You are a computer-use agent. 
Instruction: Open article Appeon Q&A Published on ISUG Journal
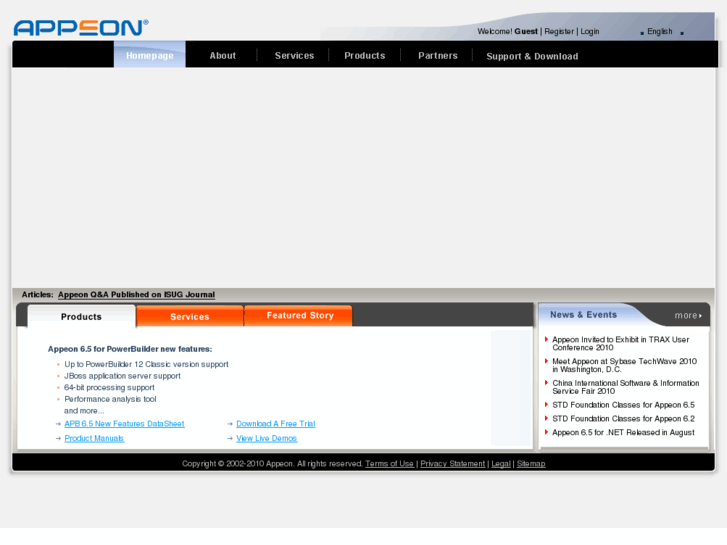tap(136, 295)
